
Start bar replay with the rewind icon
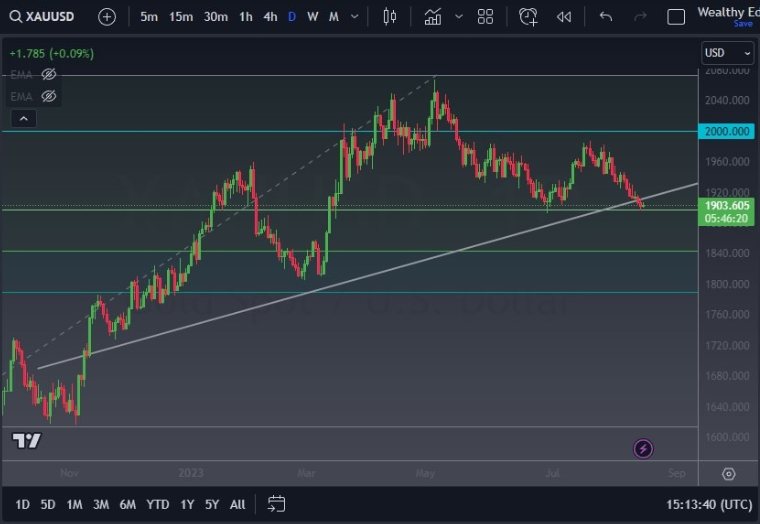coord(564,17)
